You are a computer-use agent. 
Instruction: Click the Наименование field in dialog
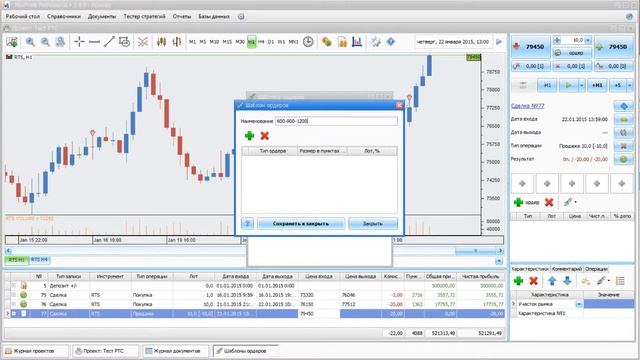click(336, 121)
